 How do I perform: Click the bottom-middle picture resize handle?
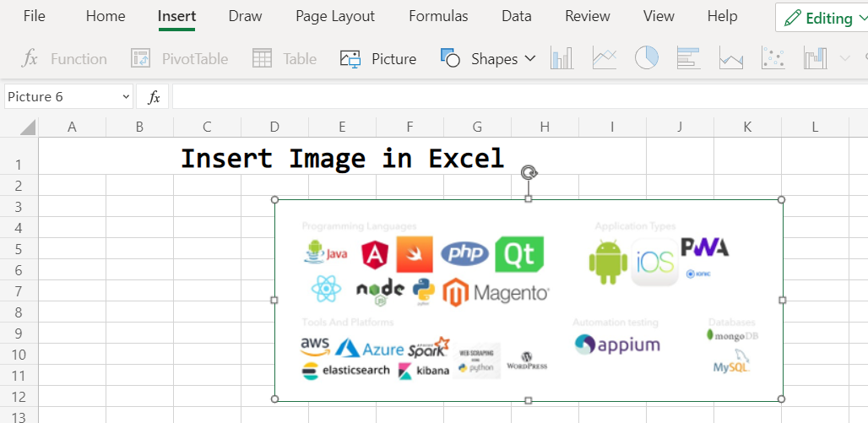click(528, 399)
